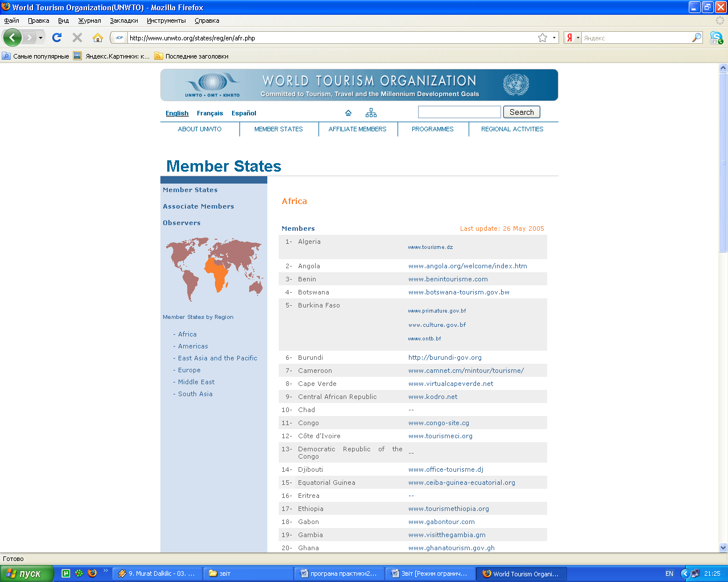This screenshot has width=728, height=582.
Task: Open the Firefox home page icon
Action: click(98, 38)
